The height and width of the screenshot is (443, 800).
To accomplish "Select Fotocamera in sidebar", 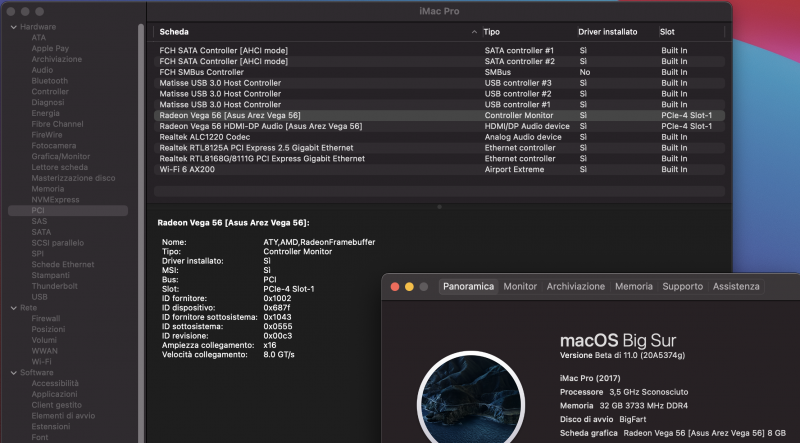I will [x=54, y=145].
